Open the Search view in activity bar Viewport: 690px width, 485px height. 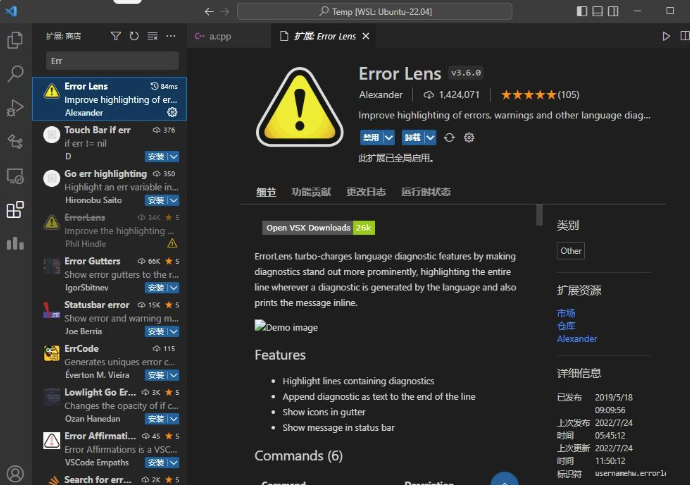(15, 73)
